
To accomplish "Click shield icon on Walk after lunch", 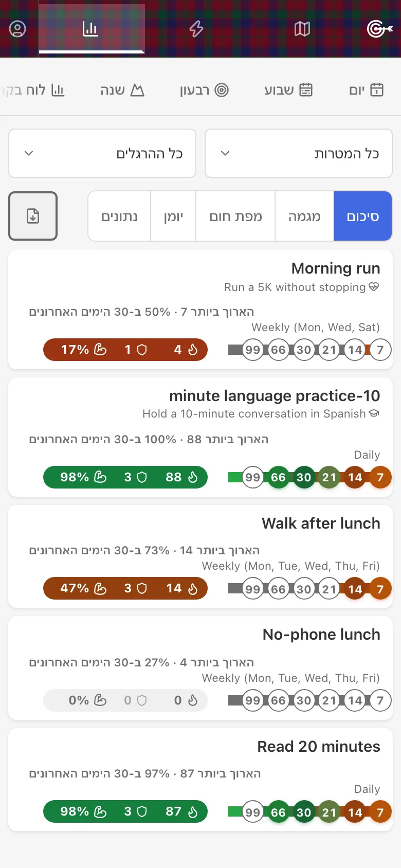I will coord(142,588).
